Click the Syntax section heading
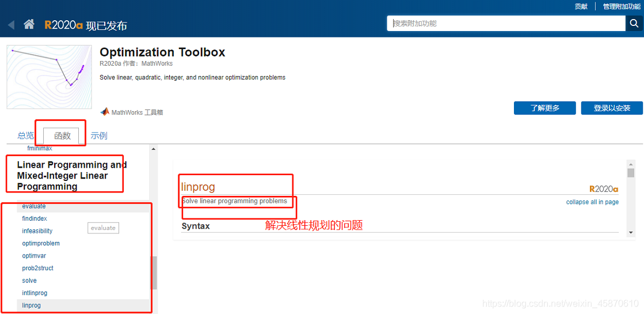This screenshot has width=644, height=314. 196,226
